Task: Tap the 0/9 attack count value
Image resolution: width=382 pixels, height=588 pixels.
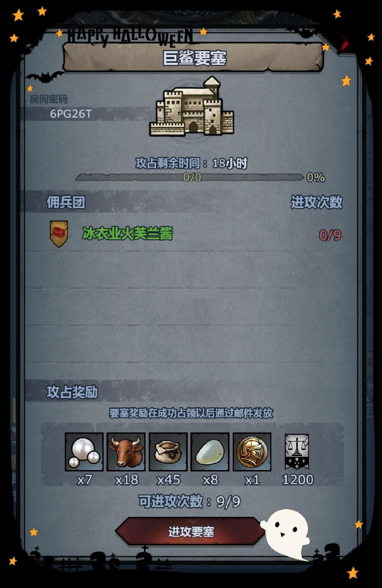Action: pos(330,235)
